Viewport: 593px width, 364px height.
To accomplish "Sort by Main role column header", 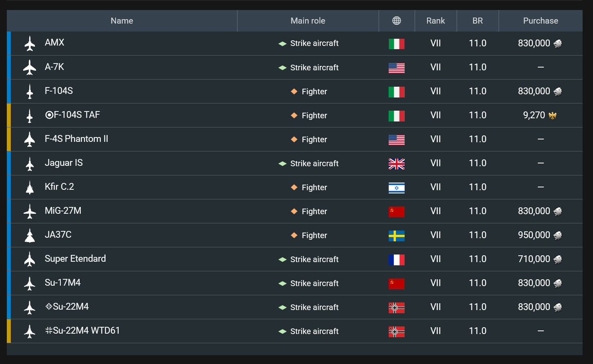I will pos(308,21).
